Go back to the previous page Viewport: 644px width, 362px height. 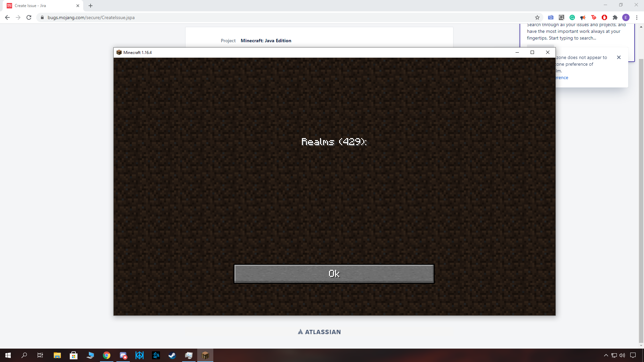7,17
